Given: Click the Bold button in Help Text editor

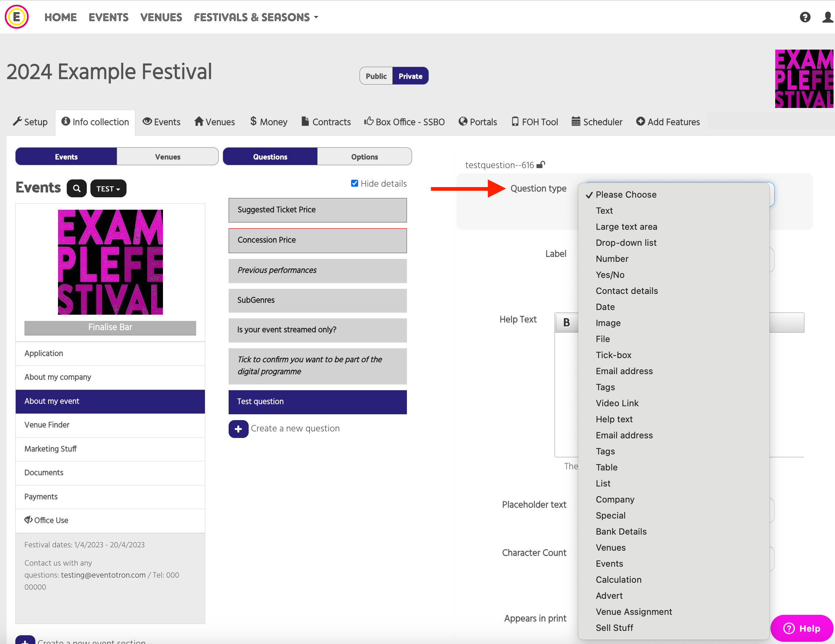Looking at the screenshot, I should 566,322.
